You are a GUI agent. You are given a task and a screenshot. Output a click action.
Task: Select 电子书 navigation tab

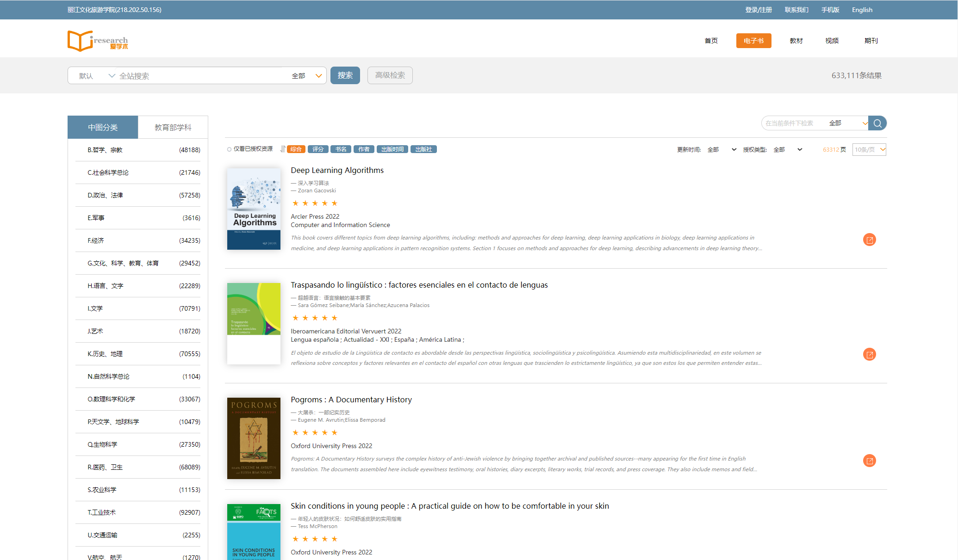pyautogui.click(x=754, y=41)
